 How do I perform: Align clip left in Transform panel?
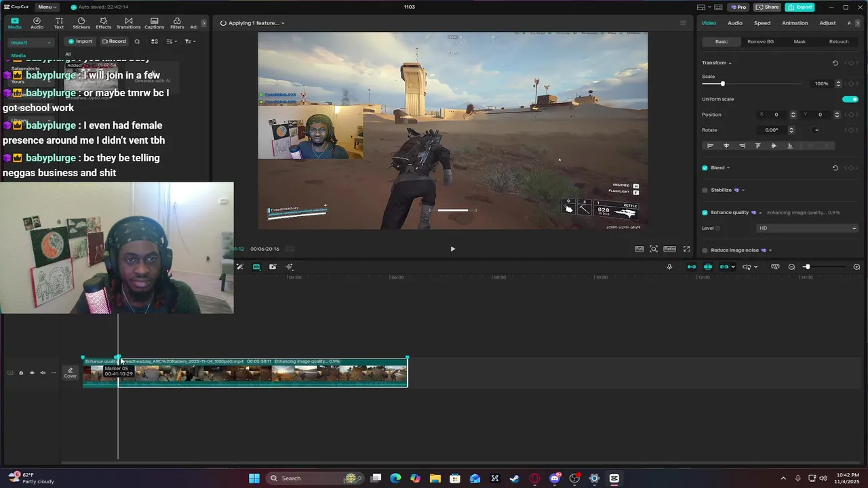[710, 146]
